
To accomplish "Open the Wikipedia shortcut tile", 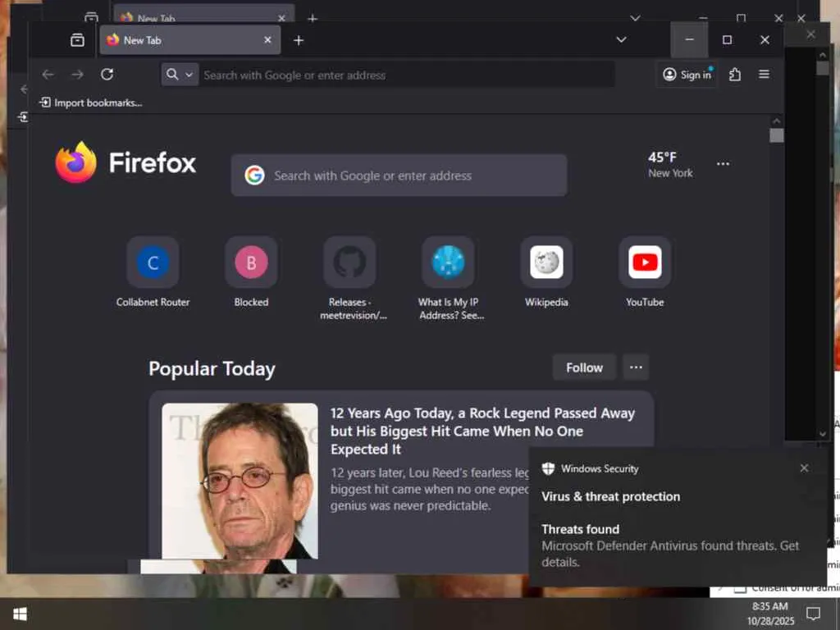I will coord(546,272).
